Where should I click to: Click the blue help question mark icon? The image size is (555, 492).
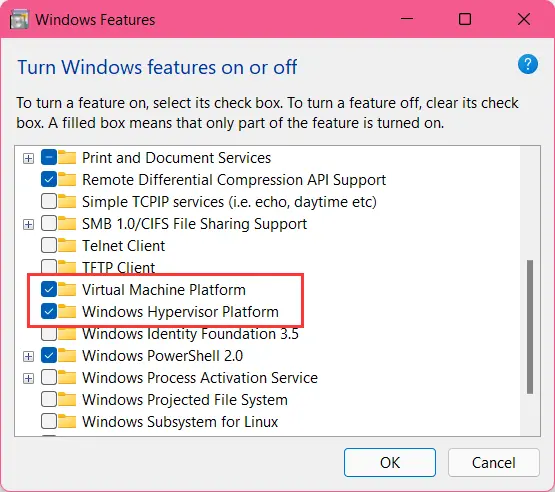[528, 64]
